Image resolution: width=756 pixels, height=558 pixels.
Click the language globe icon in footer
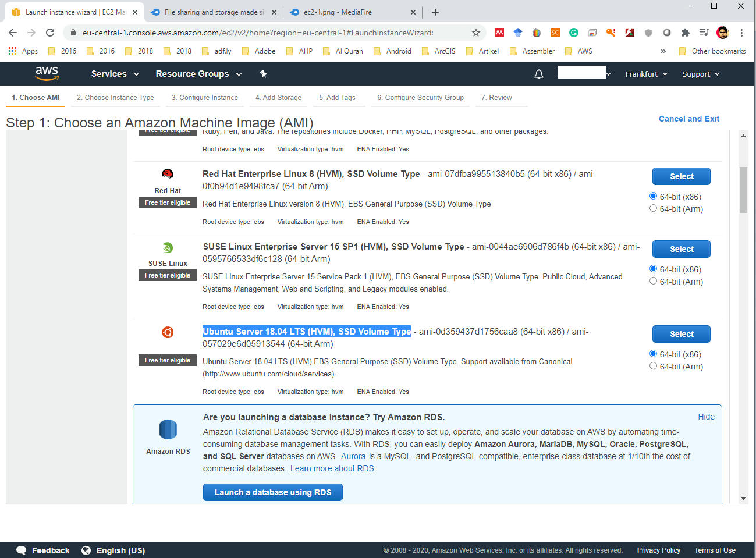[86, 550]
